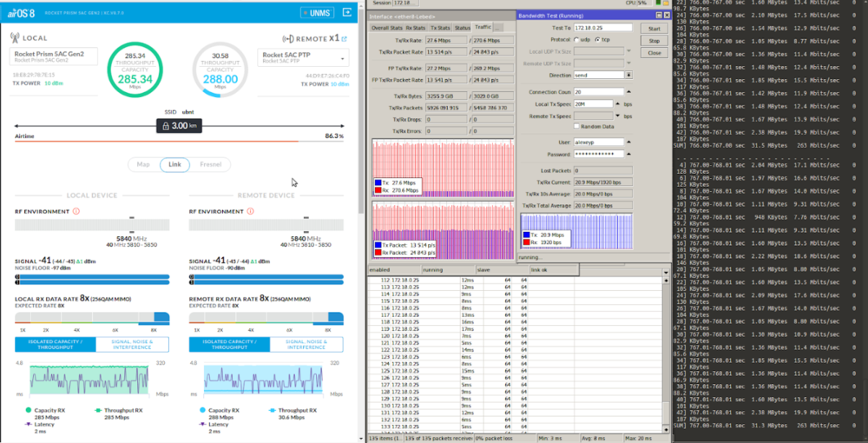Select the udp protocol radio
Screen dimensions: 868x443
coord(575,40)
